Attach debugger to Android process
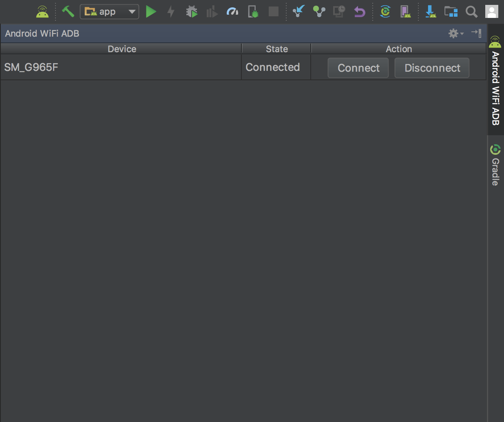Screen dimensions: 504x422 [253, 11]
